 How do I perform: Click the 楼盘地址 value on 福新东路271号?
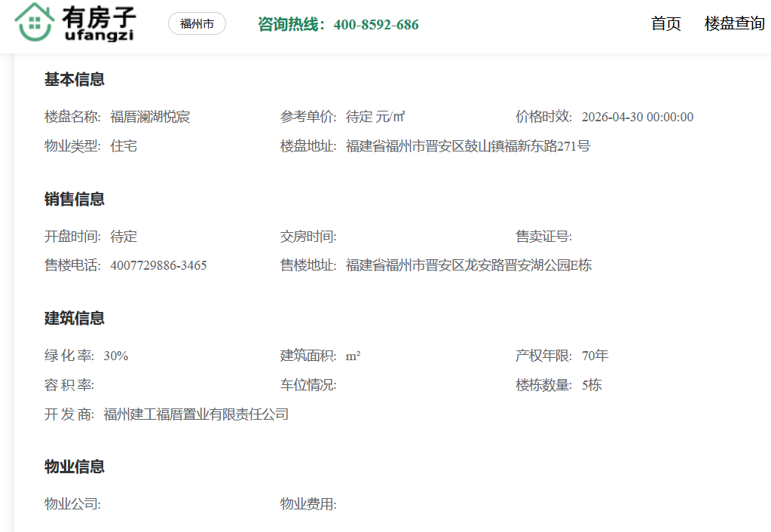[x=467, y=146]
